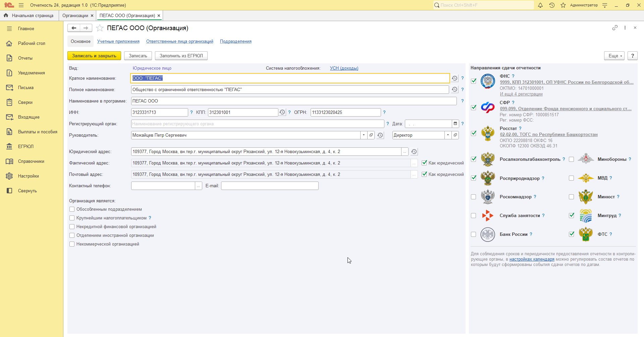The height and width of the screenshot is (337, 644).
Task: Open address editor for Юридический адрес
Action: pos(405,152)
